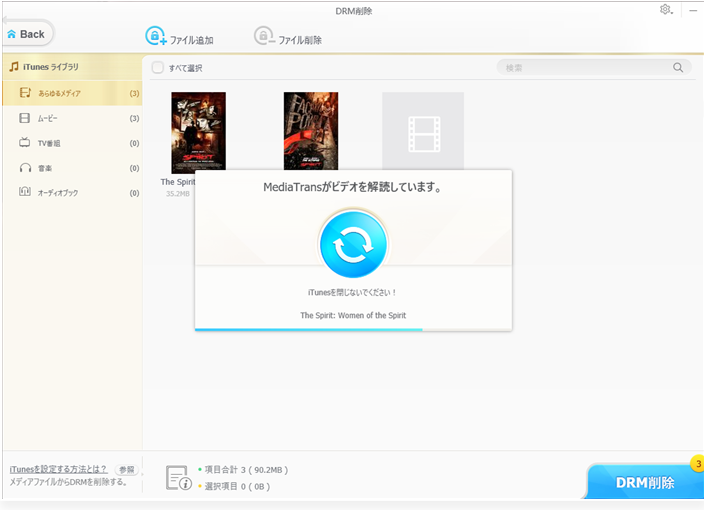
Task: Click the blue decoding progress bar
Action: tap(308, 330)
